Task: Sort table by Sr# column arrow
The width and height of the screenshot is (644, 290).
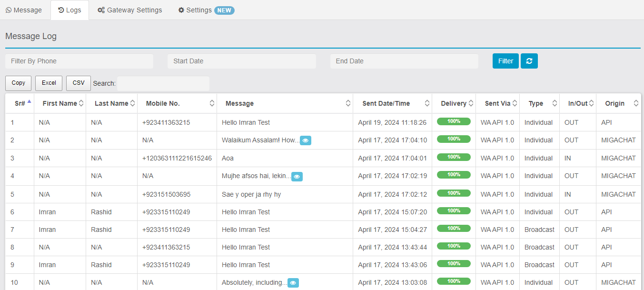Action: tap(29, 101)
